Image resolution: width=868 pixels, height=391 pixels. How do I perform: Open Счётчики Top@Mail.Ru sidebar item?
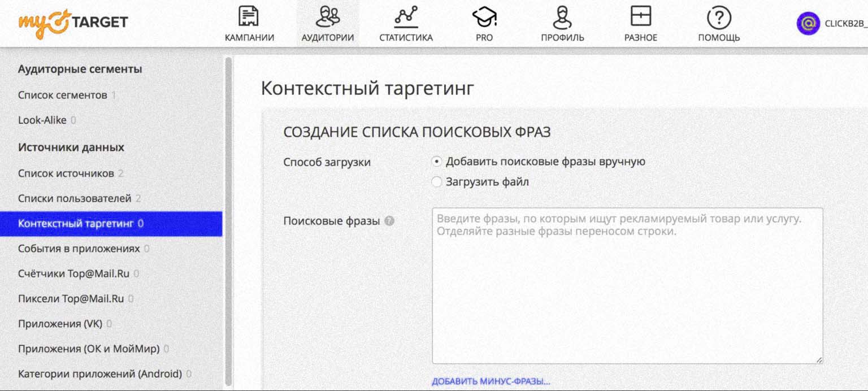point(73,273)
